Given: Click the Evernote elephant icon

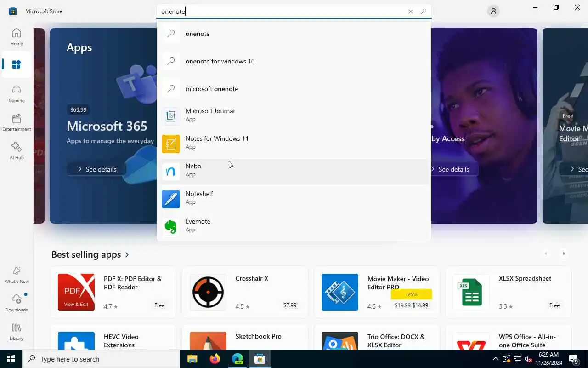Looking at the screenshot, I should pyautogui.click(x=171, y=227).
